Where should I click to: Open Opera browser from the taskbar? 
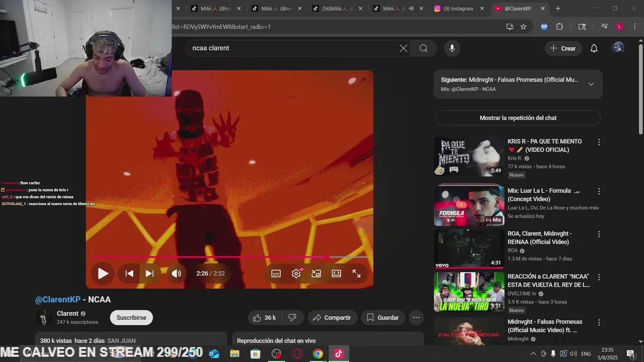pos(297,354)
